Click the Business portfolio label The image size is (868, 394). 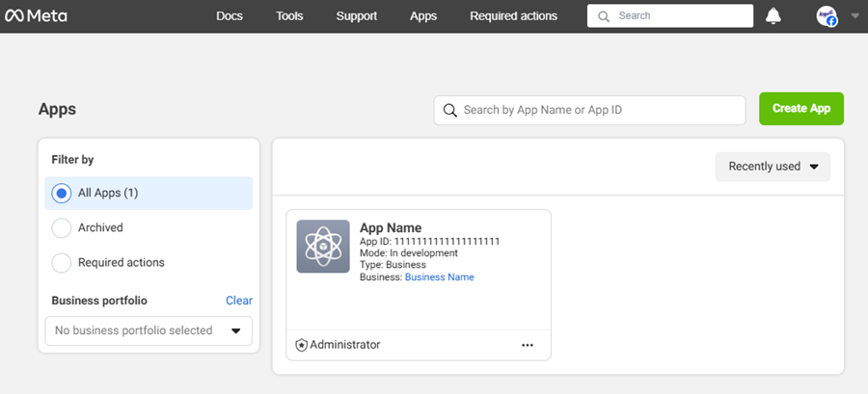click(99, 301)
